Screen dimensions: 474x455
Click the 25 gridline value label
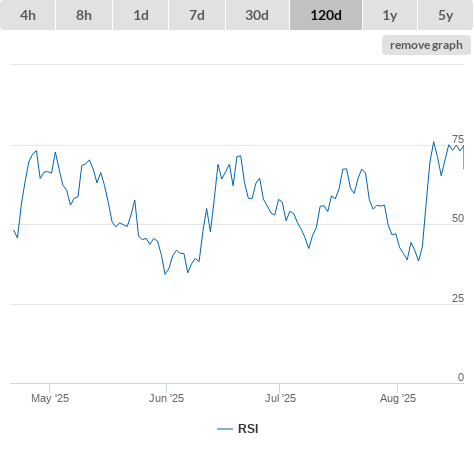(458, 298)
